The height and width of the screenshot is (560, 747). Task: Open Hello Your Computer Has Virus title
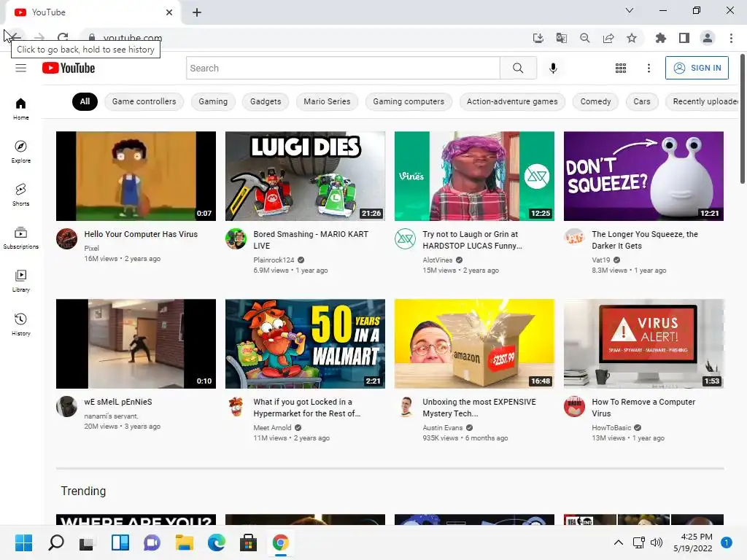tap(141, 234)
